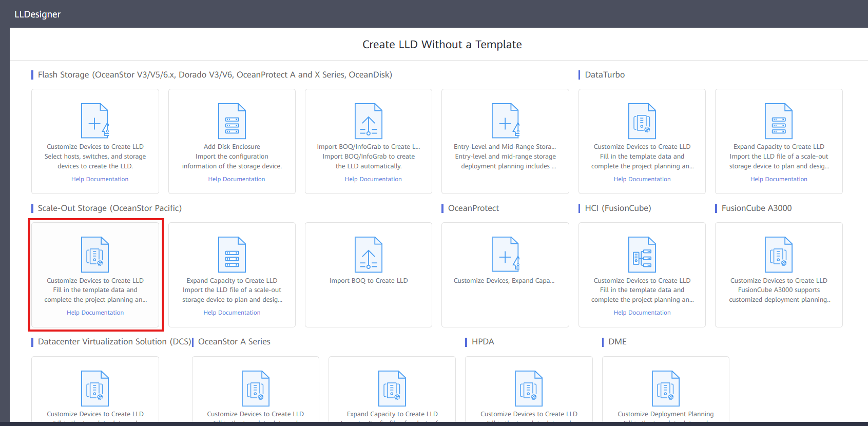Click the DataTurbo Customize Devices card icon
The height and width of the screenshot is (426, 868).
click(642, 121)
